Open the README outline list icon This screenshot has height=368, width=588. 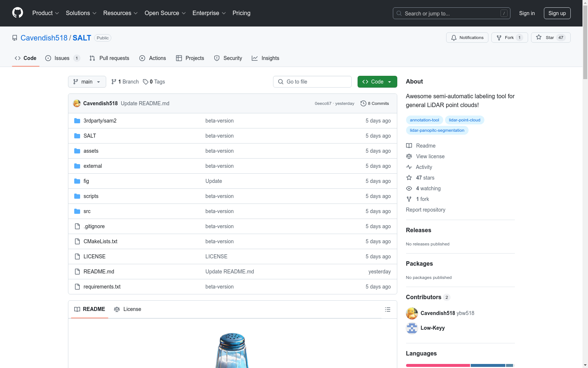coord(387,309)
